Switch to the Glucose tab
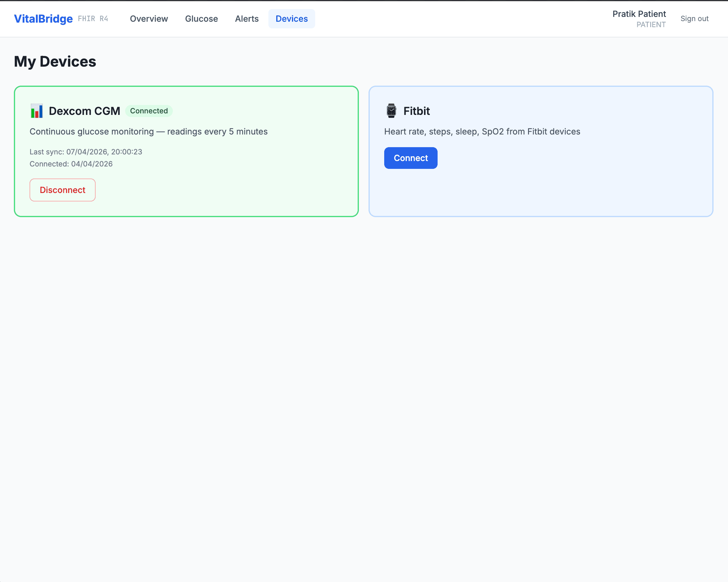Screen dimensions: 728x582 click(201, 19)
